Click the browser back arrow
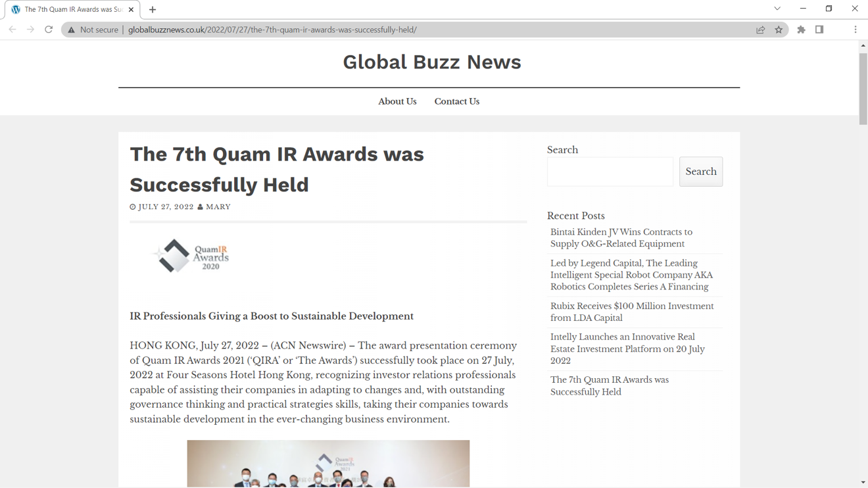Image resolution: width=868 pixels, height=488 pixels. point(12,30)
